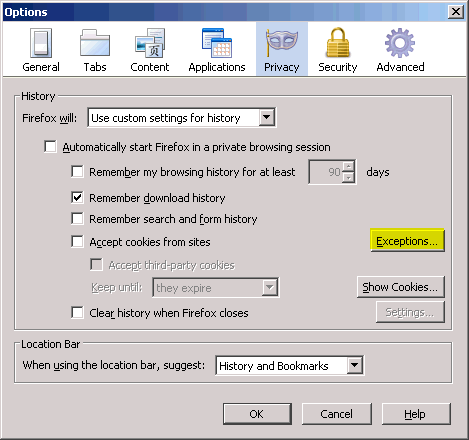Confirm the dialog with OK
Image resolution: width=469 pixels, height=440 pixels.
pyautogui.click(x=257, y=414)
